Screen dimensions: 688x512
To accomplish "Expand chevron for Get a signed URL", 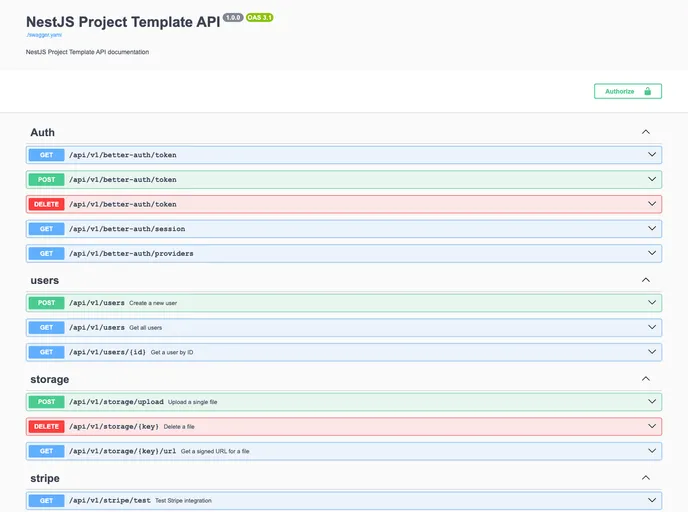I will [652, 451].
